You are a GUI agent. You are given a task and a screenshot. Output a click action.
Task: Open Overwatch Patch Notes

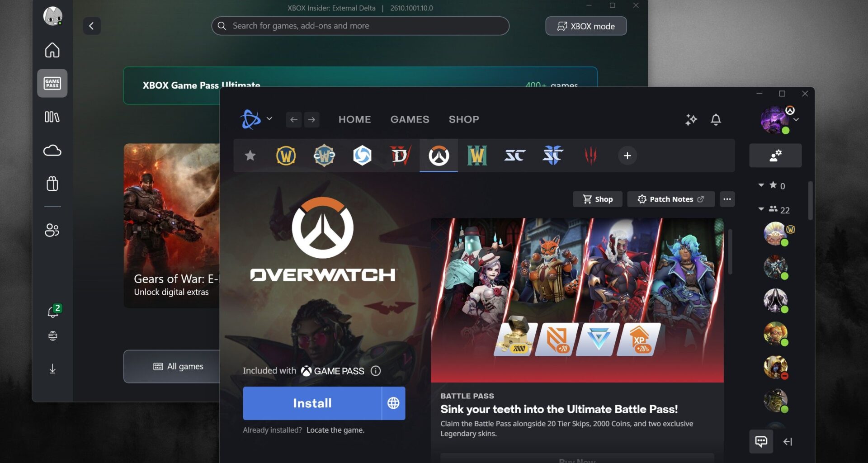point(671,199)
